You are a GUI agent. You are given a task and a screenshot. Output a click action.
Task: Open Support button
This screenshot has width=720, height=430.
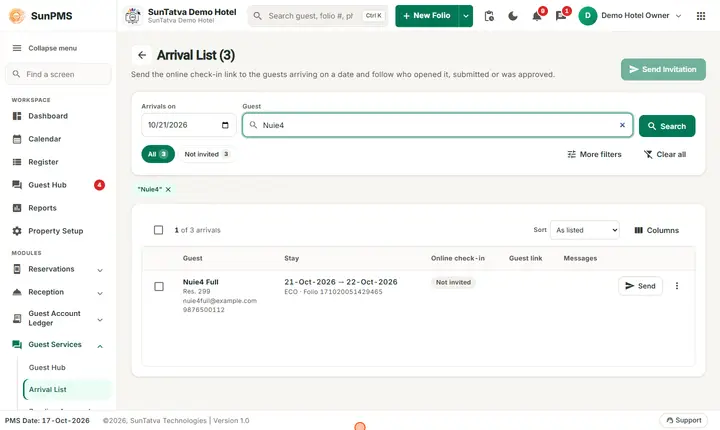coord(683,420)
